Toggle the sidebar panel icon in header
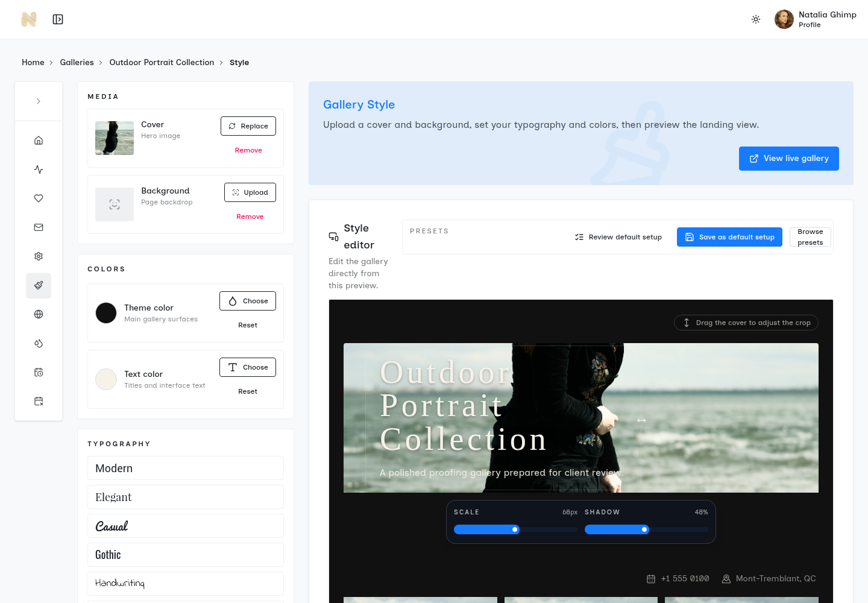Viewport: 868px width, 603px height. (58, 19)
